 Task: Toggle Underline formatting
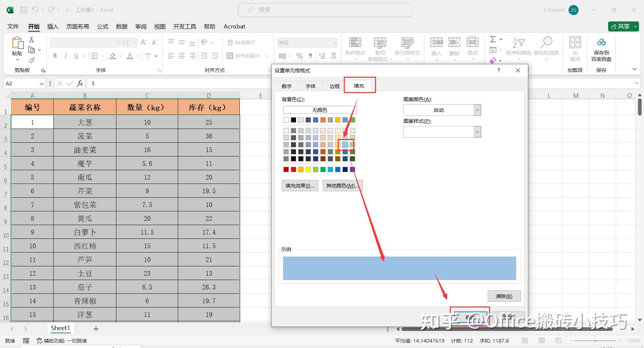pos(76,56)
